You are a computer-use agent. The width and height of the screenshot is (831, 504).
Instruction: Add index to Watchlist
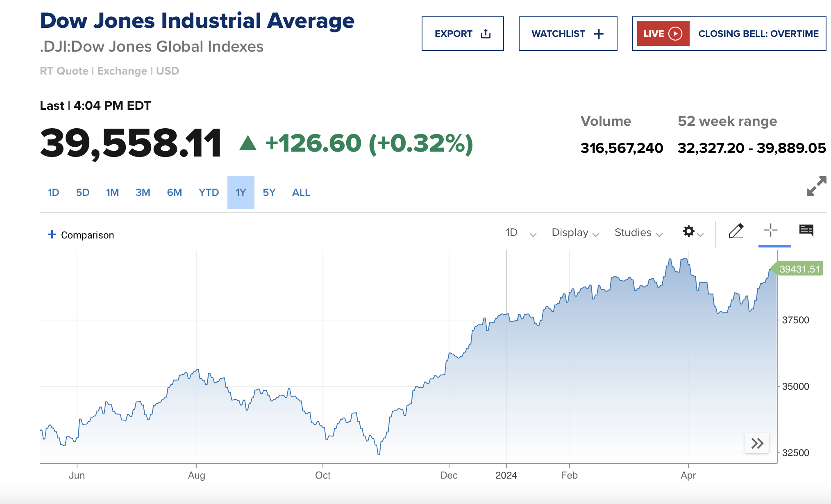click(x=568, y=34)
